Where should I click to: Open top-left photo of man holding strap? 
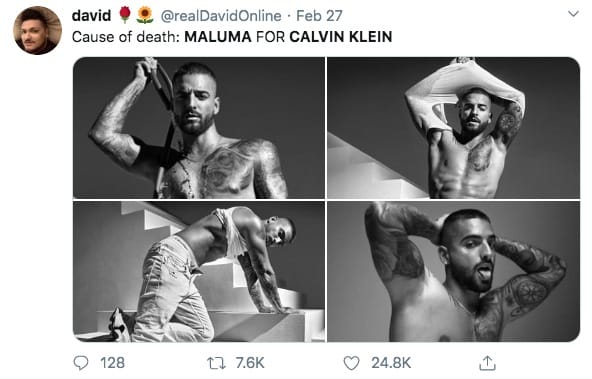pos(199,128)
